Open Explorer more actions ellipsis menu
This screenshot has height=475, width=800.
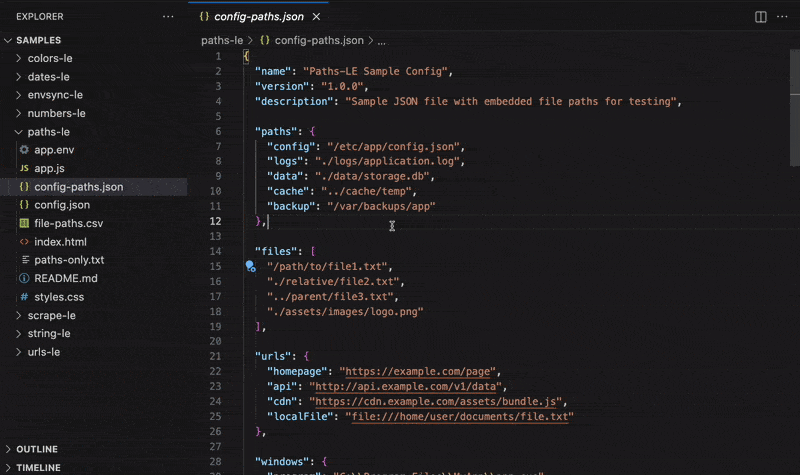pos(168,17)
